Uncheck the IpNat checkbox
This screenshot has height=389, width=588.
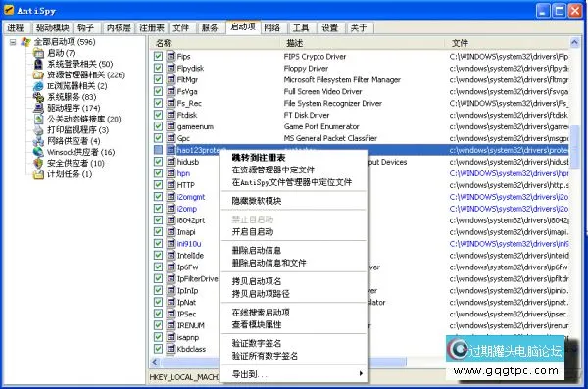pyautogui.click(x=158, y=302)
